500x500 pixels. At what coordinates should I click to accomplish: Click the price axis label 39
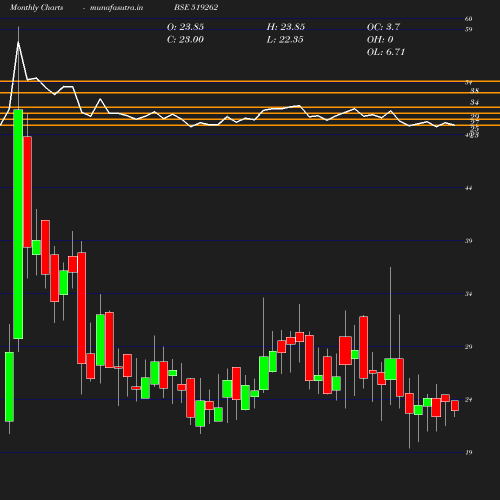469,241
